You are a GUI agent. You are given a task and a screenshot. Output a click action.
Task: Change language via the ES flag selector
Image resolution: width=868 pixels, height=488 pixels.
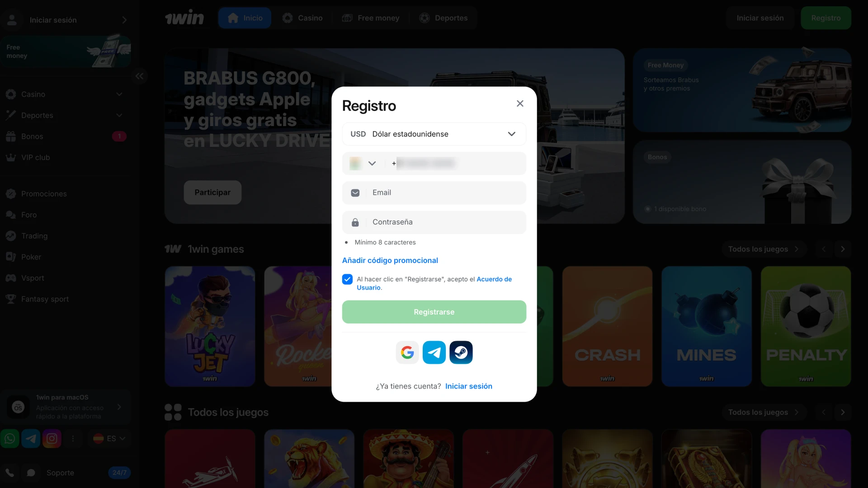(108, 438)
